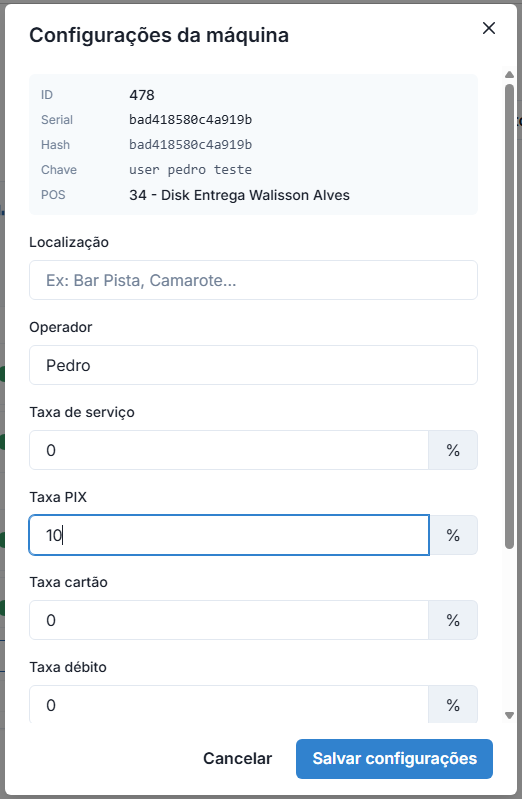This screenshot has width=522, height=799.
Task: Click the Operador field containing Pedro
Action: point(253,365)
